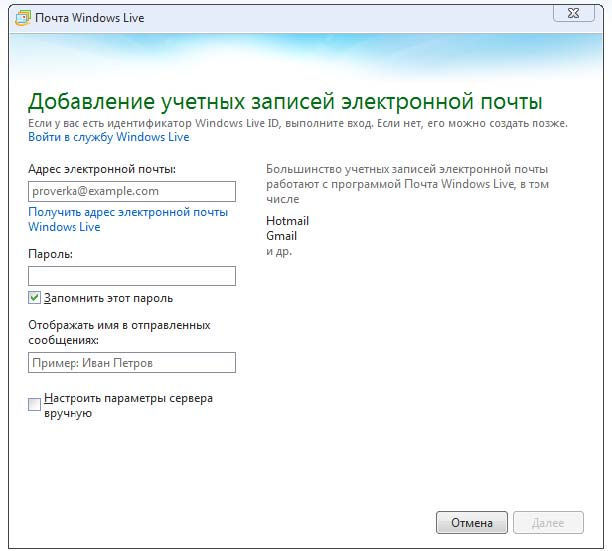Click the Отображать имя в отправленных сообщениях label

point(119,332)
